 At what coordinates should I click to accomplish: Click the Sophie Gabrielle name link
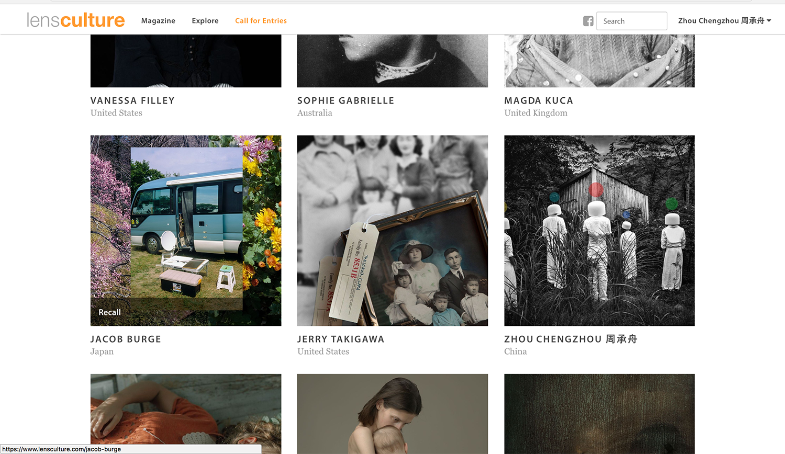point(345,101)
